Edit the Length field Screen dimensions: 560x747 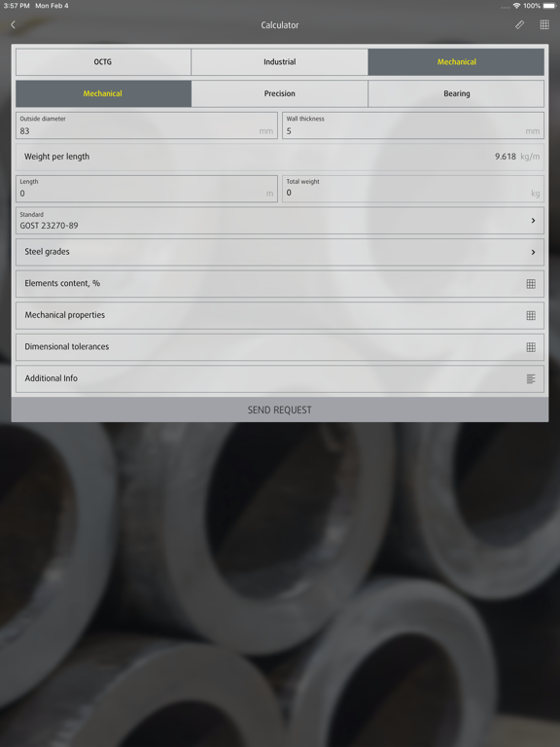click(x=147, y=189)
